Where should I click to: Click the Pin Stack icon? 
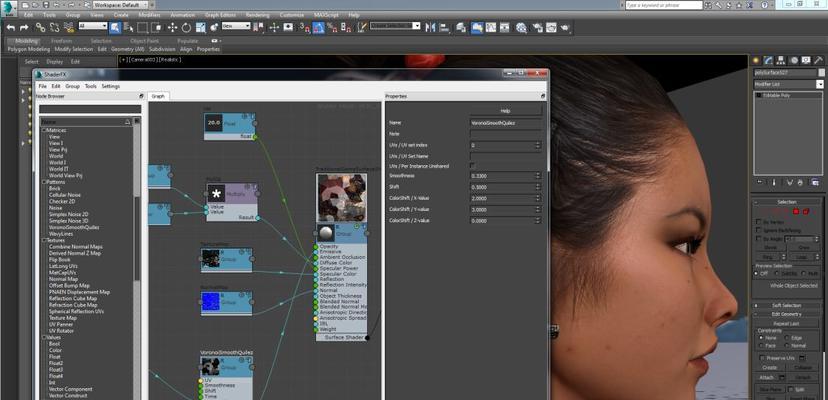[760, 182]
